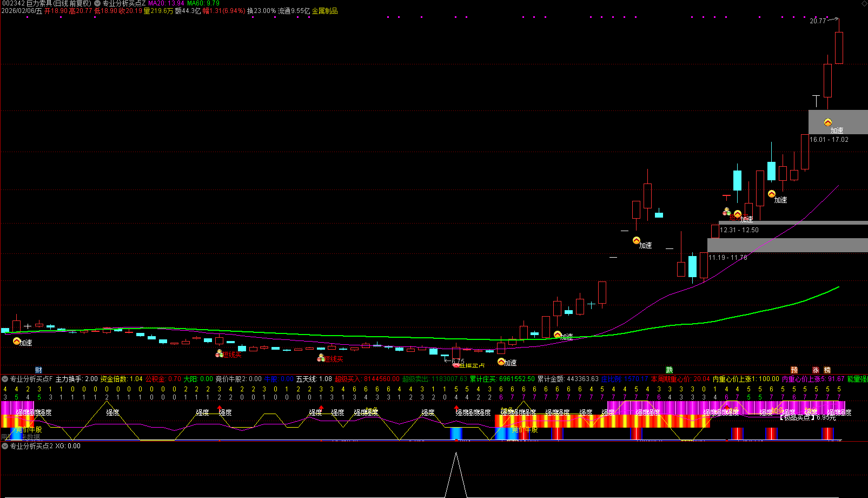Click the first 短线买 buy signal icon
This screenshot has height=498, width=868.
220,353
